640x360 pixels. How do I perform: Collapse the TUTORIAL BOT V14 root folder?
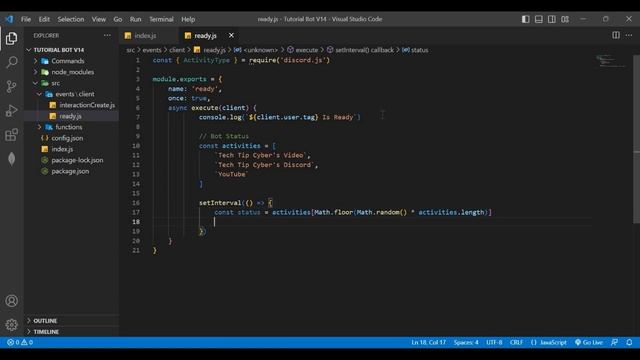[71, 50]
